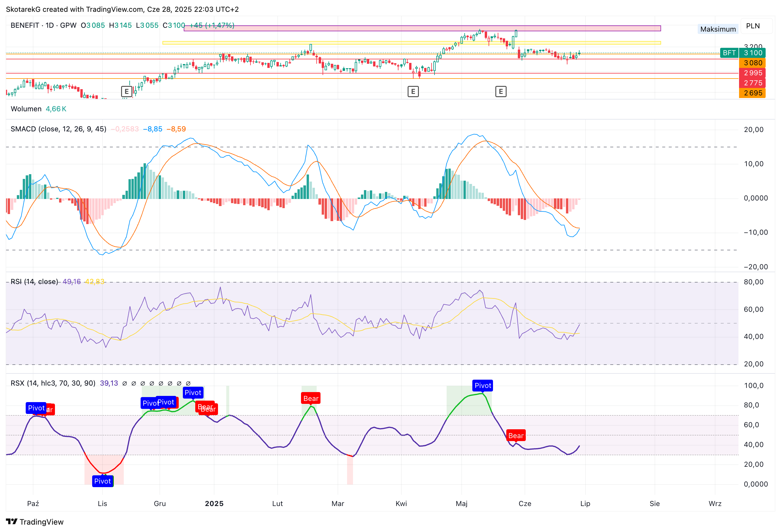This screenshot has width=781, height=532.
Task: Click the TradingView logo at bottom left
Action: (35, 522)
